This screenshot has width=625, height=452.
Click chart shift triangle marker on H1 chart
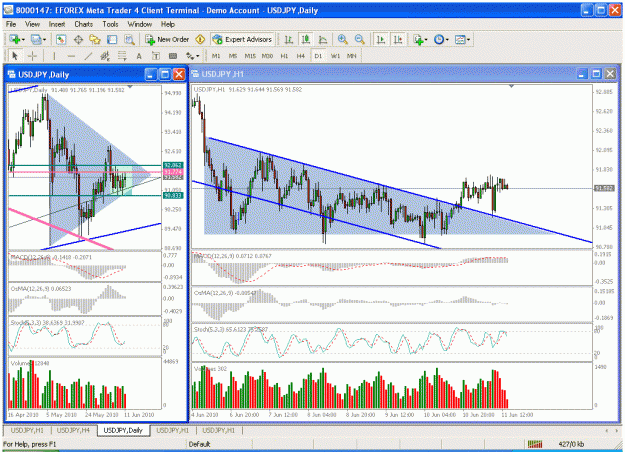click(x=511, y=86)
